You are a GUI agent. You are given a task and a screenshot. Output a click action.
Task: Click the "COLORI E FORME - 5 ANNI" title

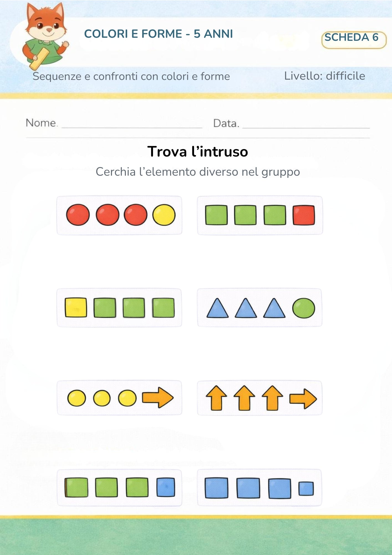[x=158, y=34]
